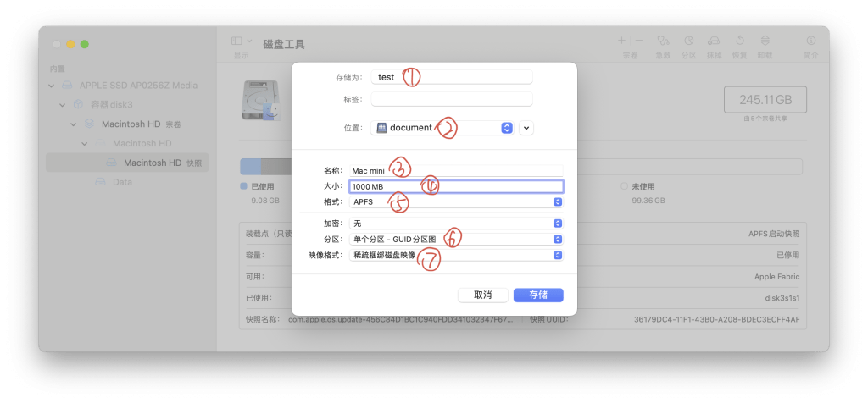Screen dimensions: 868x403
Task: Click the Apple Fabric connection value
Action: (776, 276)
